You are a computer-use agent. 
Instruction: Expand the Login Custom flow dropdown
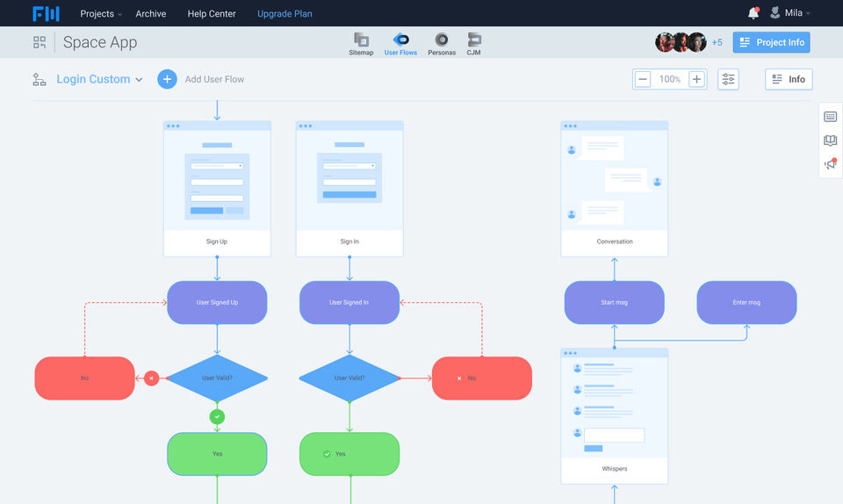pos(99,80)
